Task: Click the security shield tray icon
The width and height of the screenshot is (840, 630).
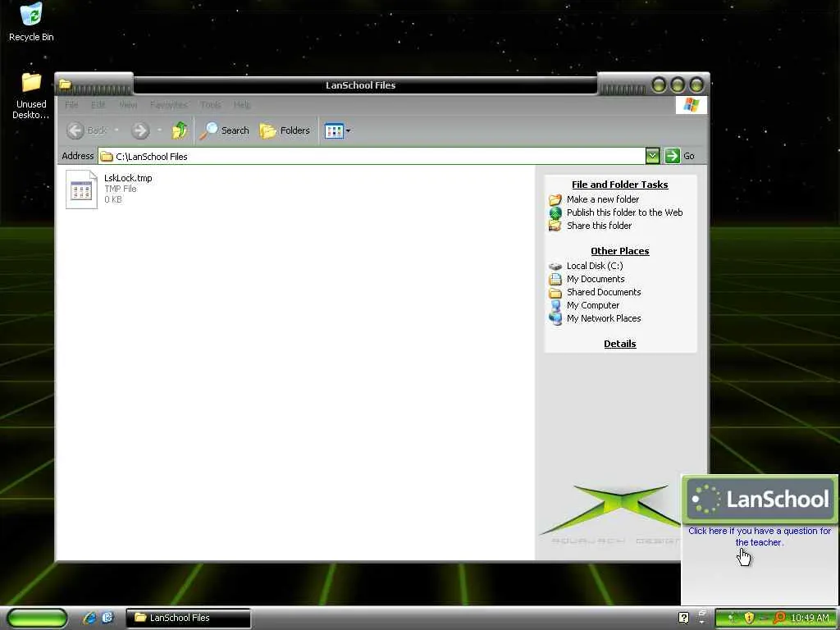Action: point(748,618)
